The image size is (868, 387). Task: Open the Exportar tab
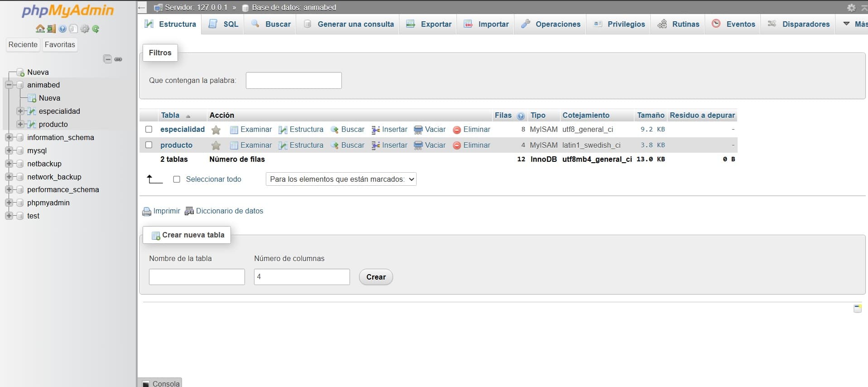[x=429, y=24]
